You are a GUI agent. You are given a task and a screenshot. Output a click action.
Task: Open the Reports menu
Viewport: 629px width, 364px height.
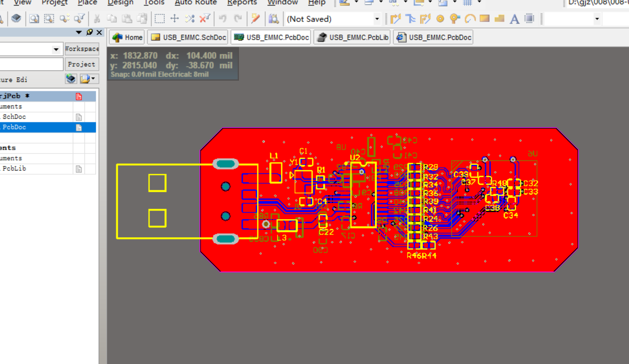(x=242, y=2)
